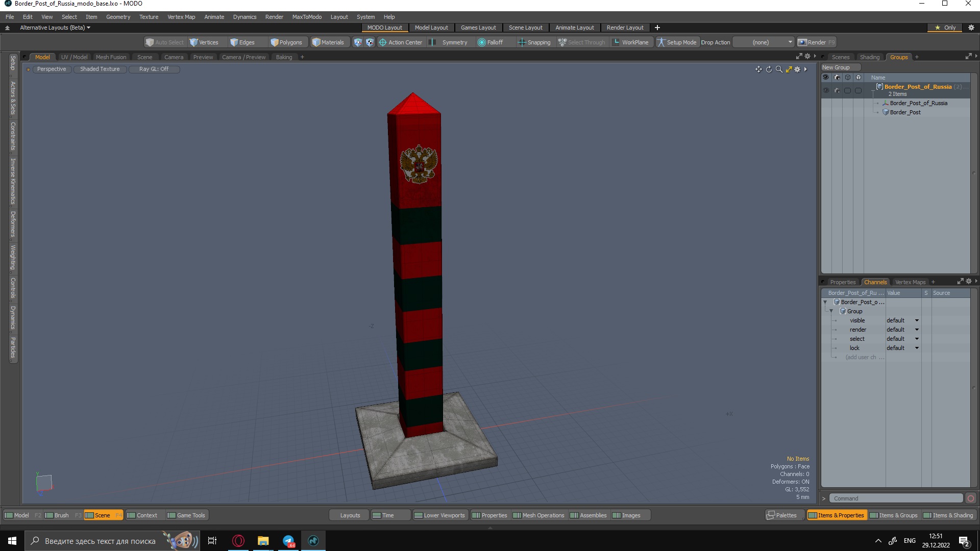Toggle visibility eye for Border_Post_of_Russia group
Viewport: 980px width, 551px height.
(x=826, y=90)
